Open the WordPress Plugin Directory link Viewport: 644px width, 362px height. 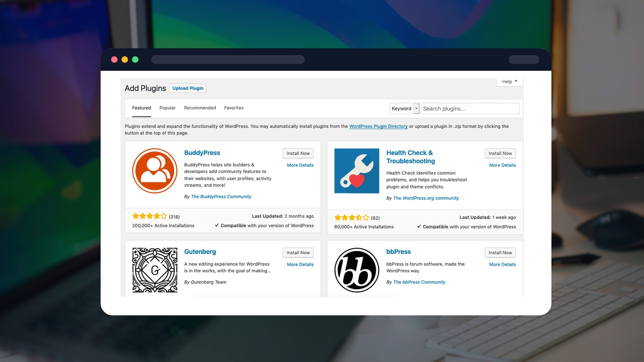tap(378, 126)
